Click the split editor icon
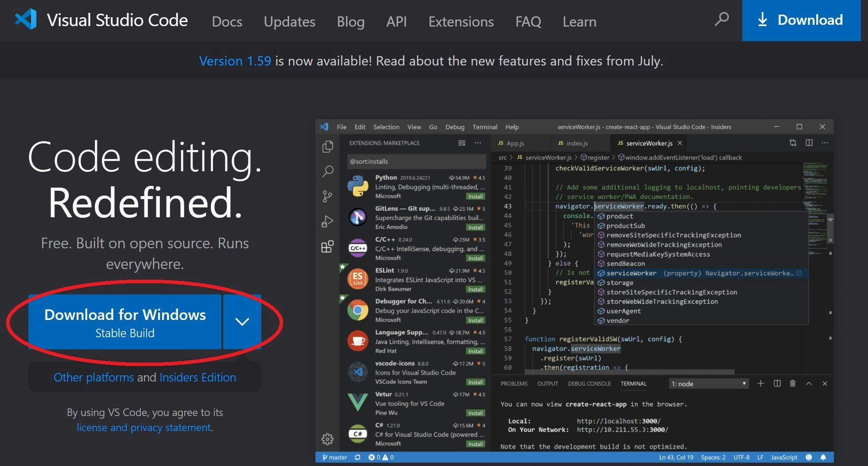 [809, 143]
